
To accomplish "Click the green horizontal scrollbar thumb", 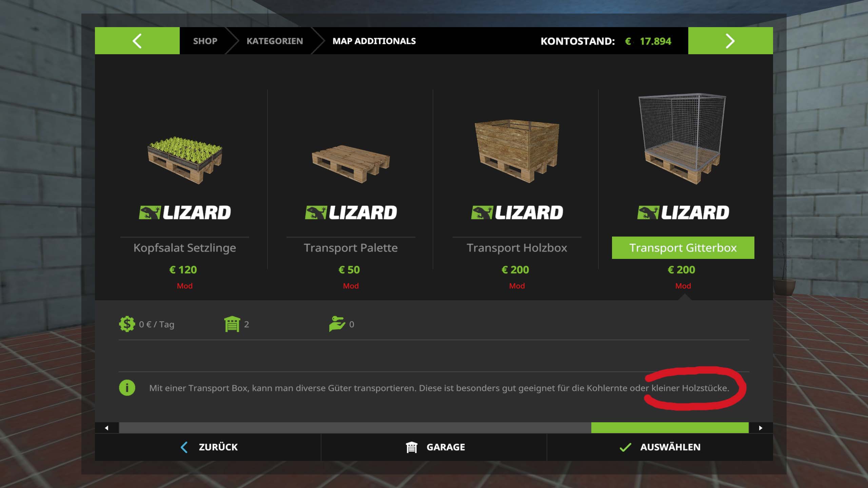I will (670, 428).
